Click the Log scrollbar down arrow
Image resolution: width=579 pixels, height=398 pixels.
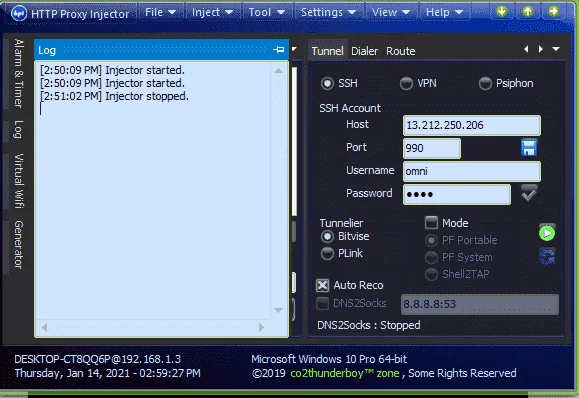(278, 310)
